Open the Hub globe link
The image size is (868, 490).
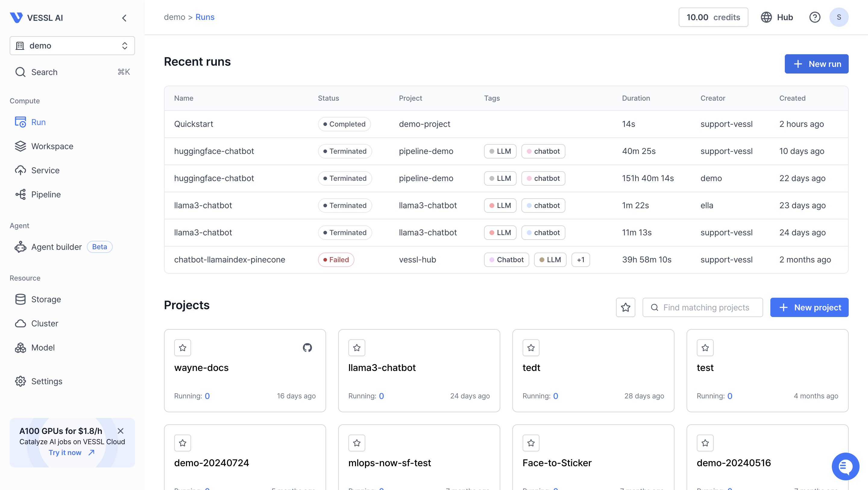[x=777, y=17]
